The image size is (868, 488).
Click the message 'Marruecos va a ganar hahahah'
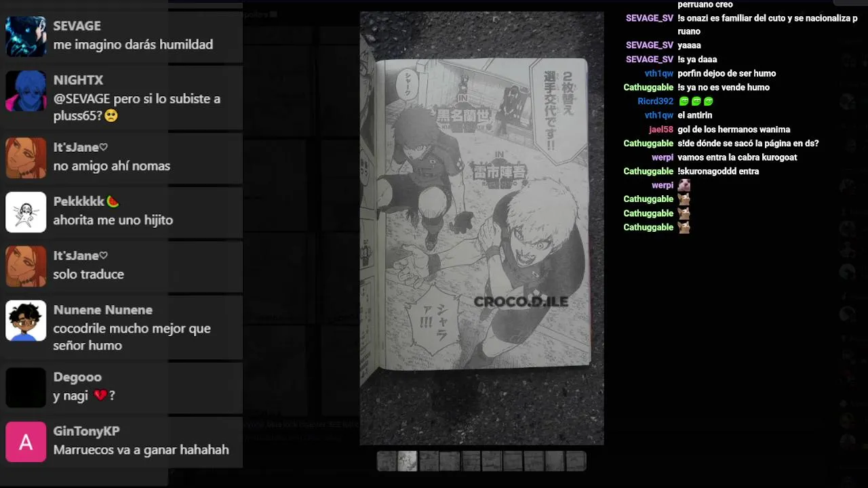[x=141, y=450]
